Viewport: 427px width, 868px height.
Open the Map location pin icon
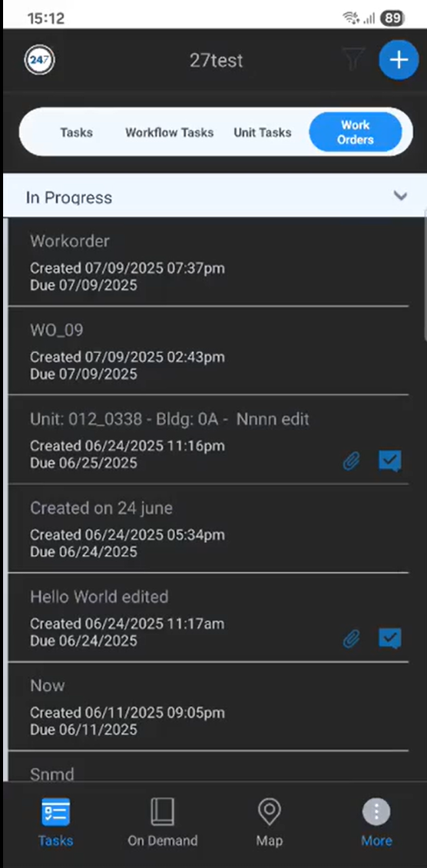click(x=269, y=812)
